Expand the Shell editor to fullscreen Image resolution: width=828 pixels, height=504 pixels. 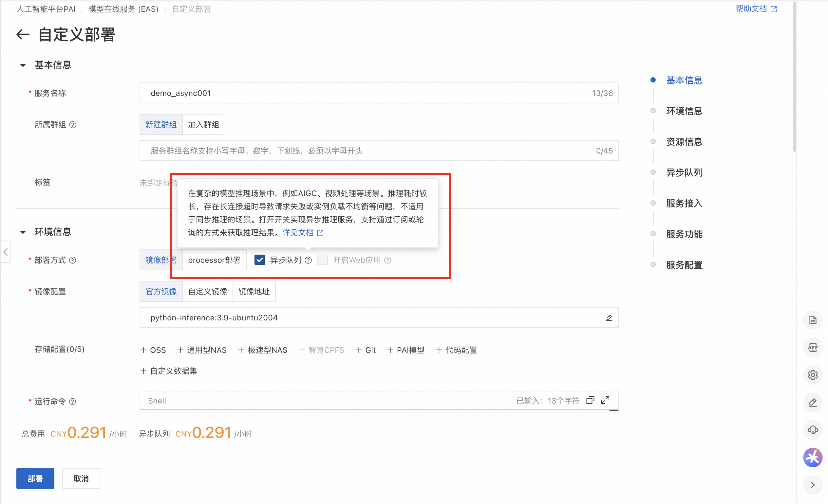click(605, 400)
